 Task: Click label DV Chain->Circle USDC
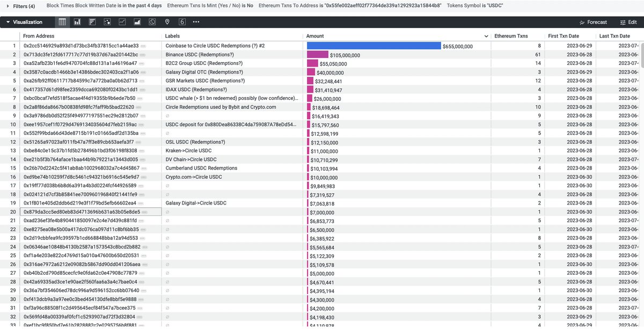coord(191,159)
